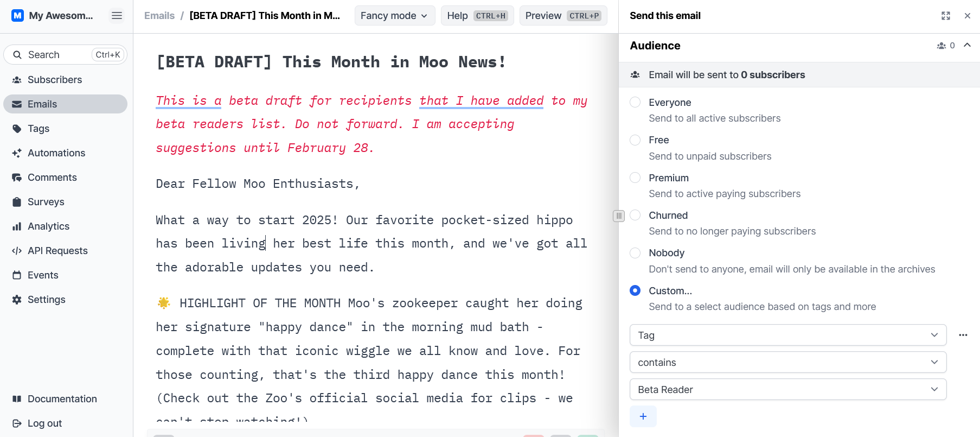Open the Settings gear item
This screenshot has height=437, width=980.
tap(46, 300)
